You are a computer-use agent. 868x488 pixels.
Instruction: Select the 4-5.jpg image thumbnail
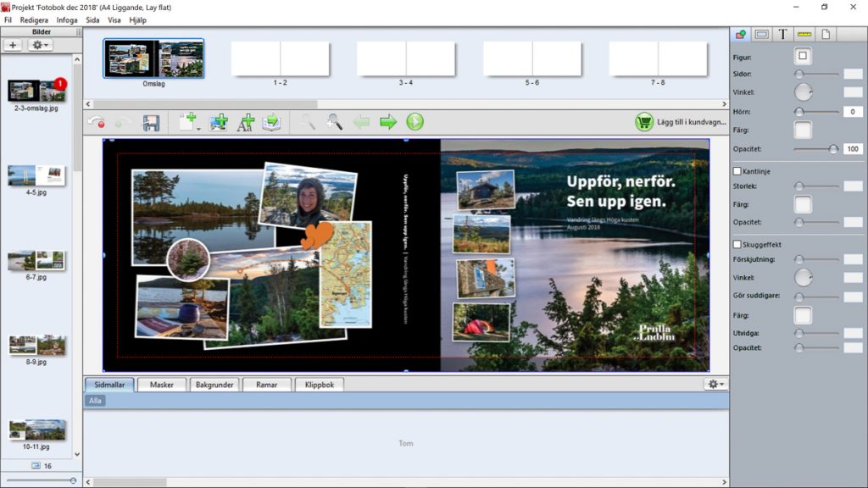(36, 175)
